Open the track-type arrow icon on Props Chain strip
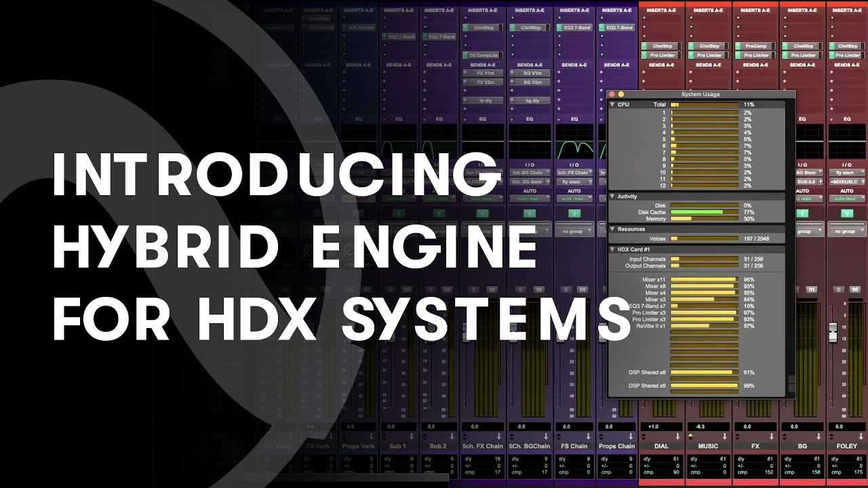The height and width of the screenshot is (488, 868). click(631, 436)
